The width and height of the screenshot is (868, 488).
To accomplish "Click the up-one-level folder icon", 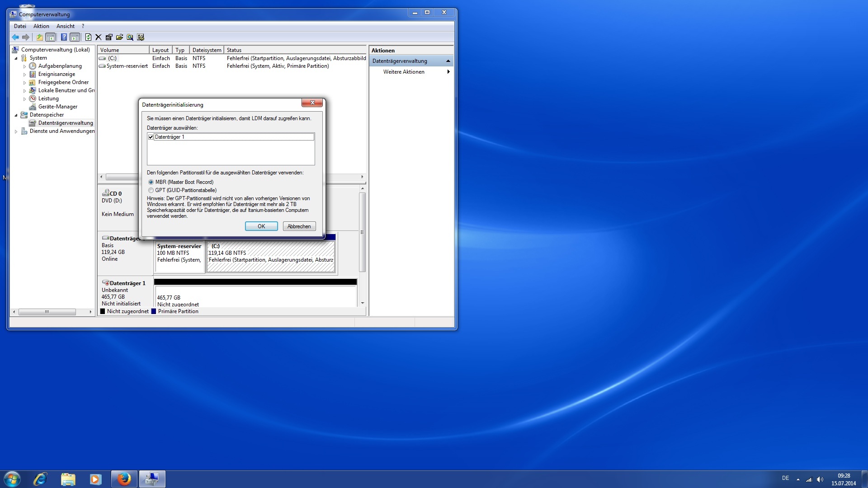I will (x=40, y=37).
